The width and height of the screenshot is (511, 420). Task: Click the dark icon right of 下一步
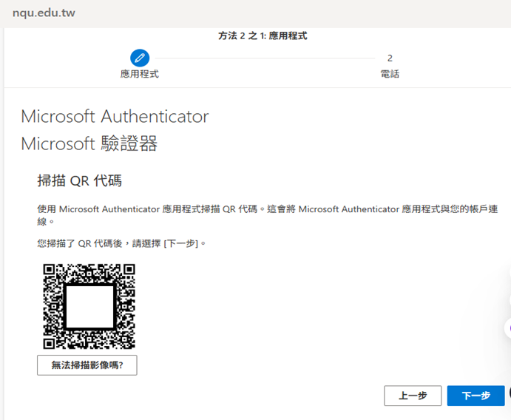pos(509,393)
